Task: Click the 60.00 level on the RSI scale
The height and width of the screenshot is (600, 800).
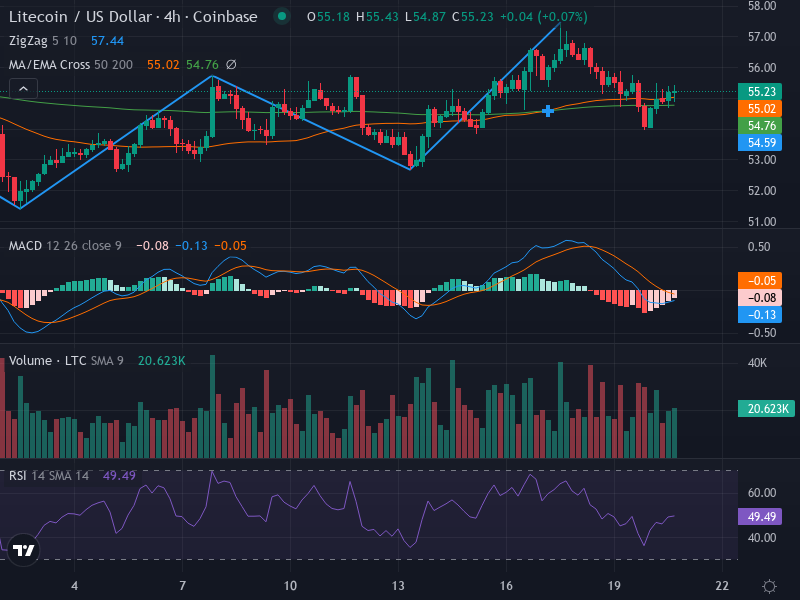Action: point(762,493)
